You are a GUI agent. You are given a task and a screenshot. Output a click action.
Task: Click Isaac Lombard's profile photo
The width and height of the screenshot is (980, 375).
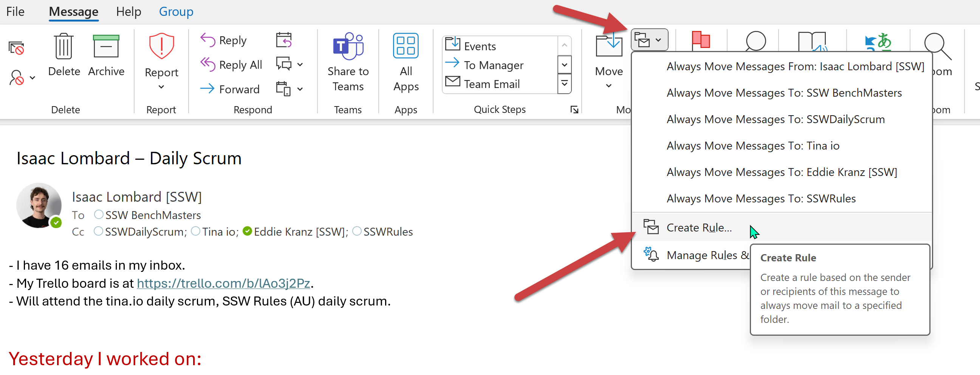[x=39, y=205]
